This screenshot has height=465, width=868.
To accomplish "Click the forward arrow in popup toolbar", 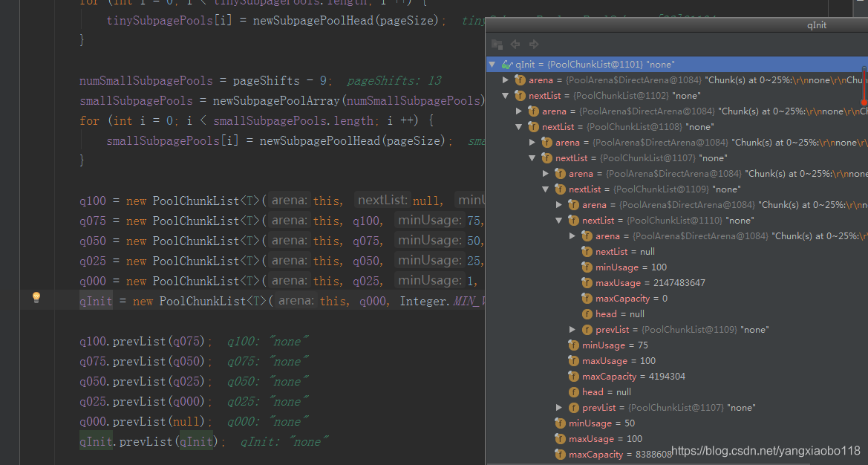I will (x=534, y=45).
